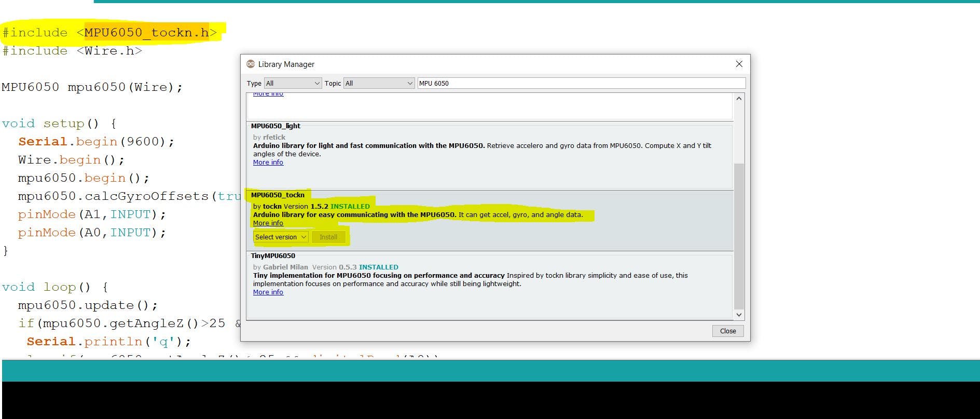The height and width of the screenshot is (419, 980).
Task: Click the Library Manager title text
Action: [x=286, y=64]
